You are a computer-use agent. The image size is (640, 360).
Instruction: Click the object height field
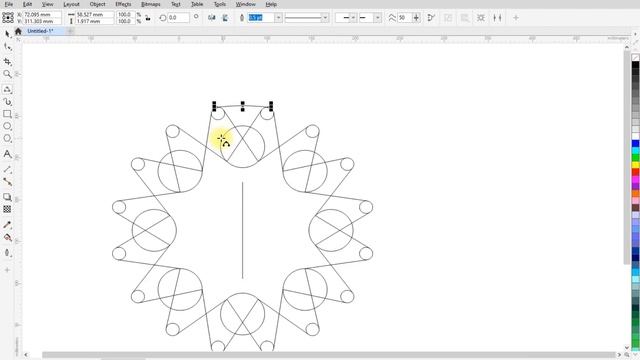94,21
